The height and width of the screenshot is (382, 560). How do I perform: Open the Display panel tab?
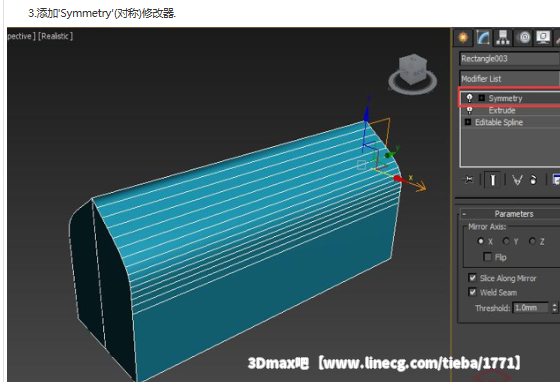point(544,37)
